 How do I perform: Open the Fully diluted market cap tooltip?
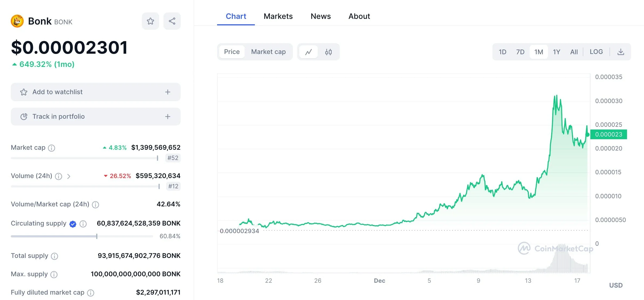coord(91,293)
